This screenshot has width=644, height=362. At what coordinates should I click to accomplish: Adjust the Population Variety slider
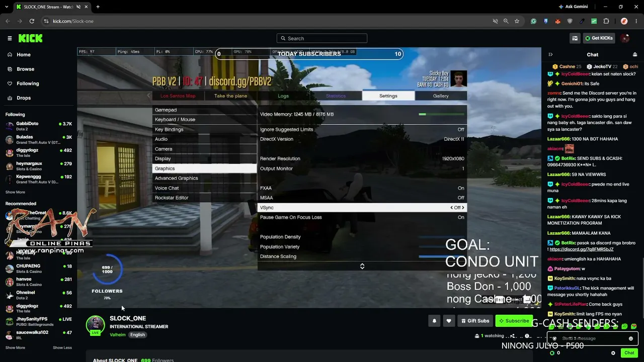point(442,247)
